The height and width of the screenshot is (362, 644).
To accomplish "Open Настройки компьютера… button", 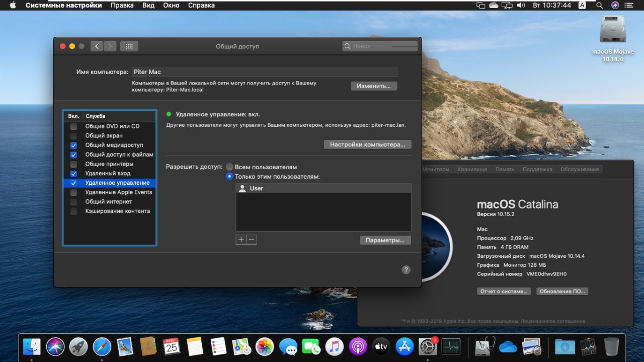I will pyautogui.click(x=367, y=144).
